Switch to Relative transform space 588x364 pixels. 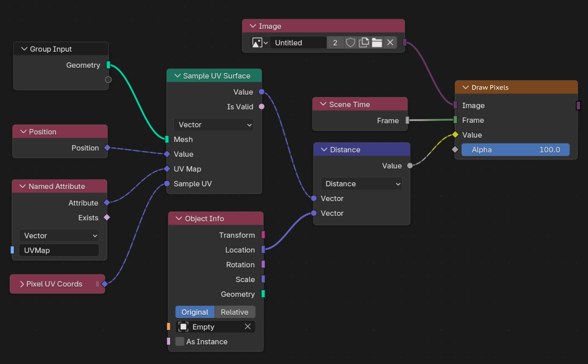click(x=235, y=312)
